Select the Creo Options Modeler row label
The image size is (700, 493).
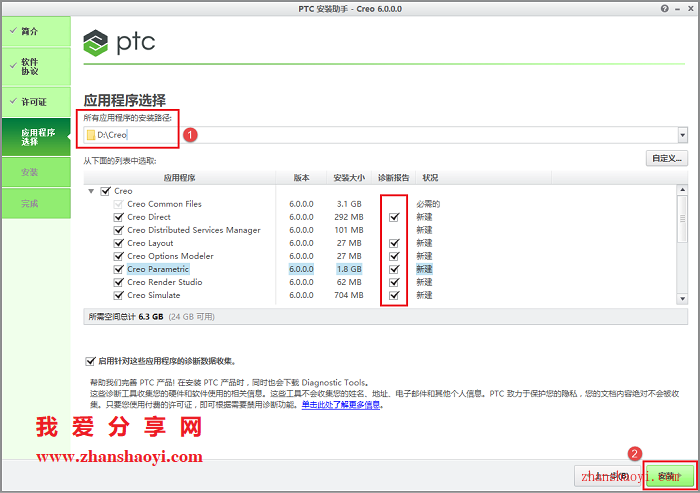170,256
